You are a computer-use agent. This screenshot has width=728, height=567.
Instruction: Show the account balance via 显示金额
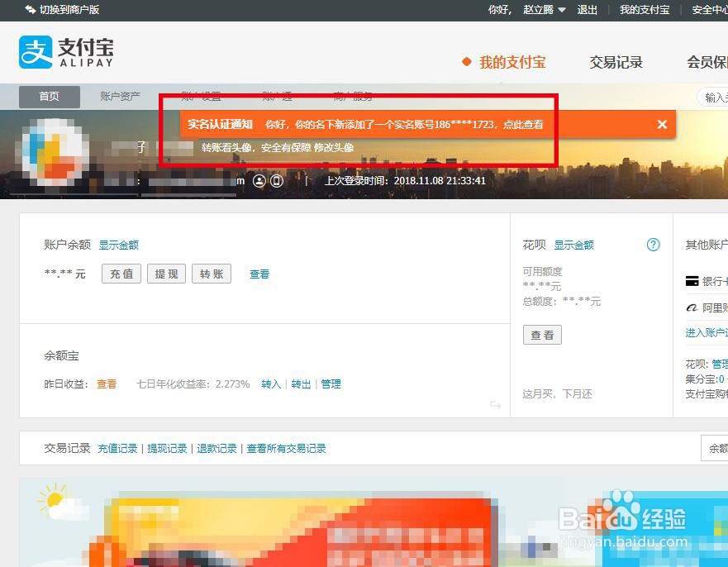119,245
